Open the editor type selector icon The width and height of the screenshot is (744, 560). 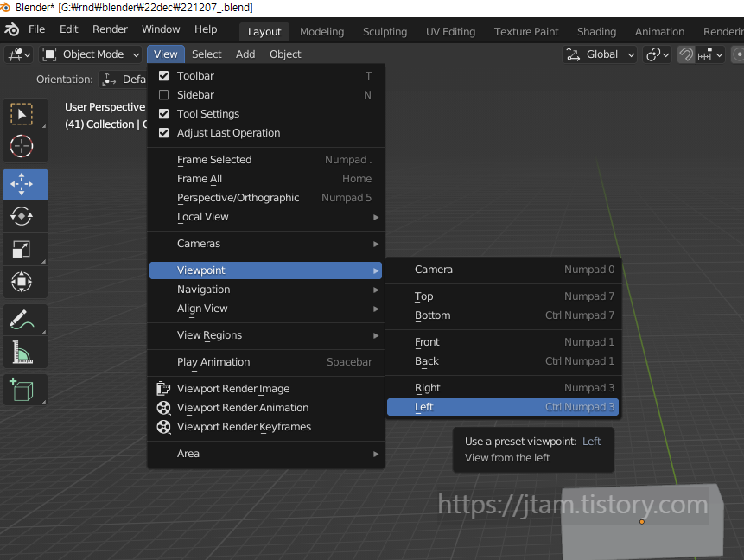19,54
